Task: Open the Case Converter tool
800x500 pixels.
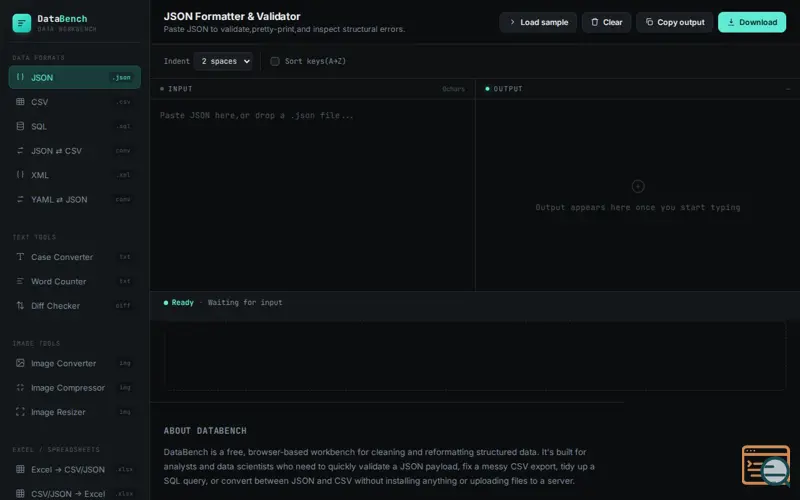Action: pos(74,257)
